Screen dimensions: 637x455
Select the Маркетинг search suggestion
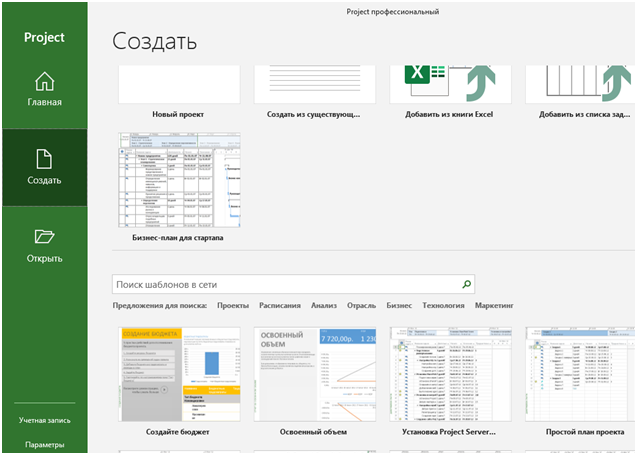click(x=494, y=305)
